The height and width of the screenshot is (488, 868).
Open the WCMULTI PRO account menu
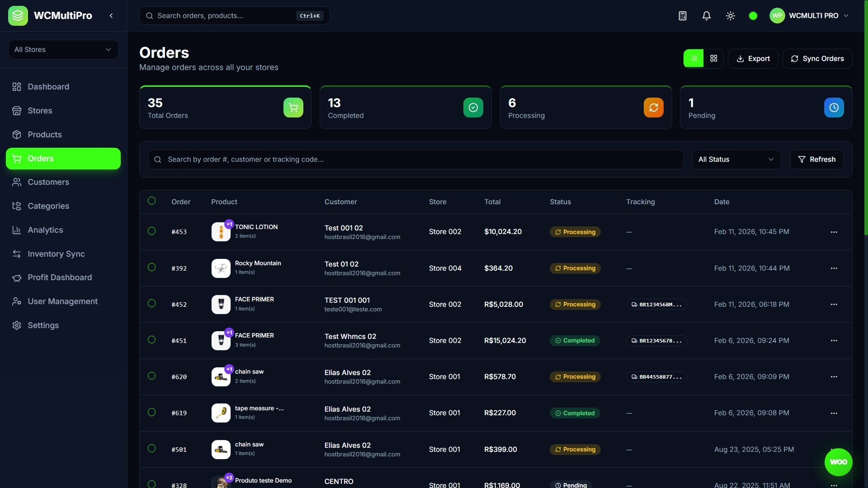[809, 16]
